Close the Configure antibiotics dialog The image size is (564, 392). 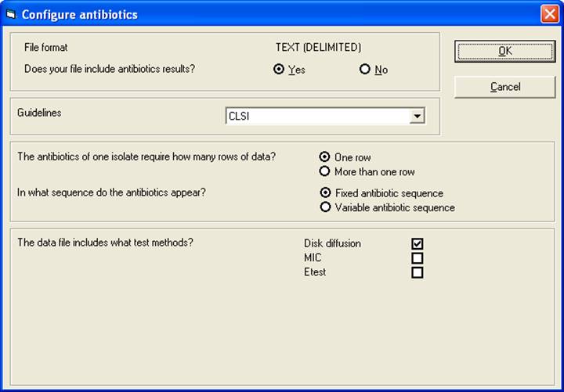coord(549,14)
